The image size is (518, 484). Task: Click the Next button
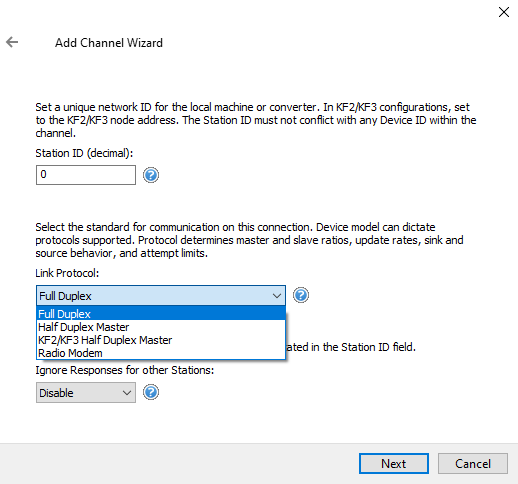pos(394,463)
